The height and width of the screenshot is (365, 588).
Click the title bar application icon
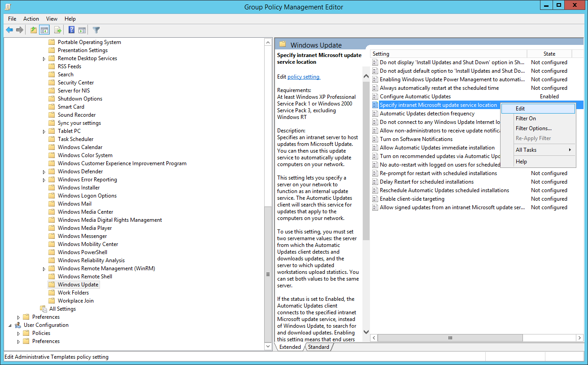(8, 6)
